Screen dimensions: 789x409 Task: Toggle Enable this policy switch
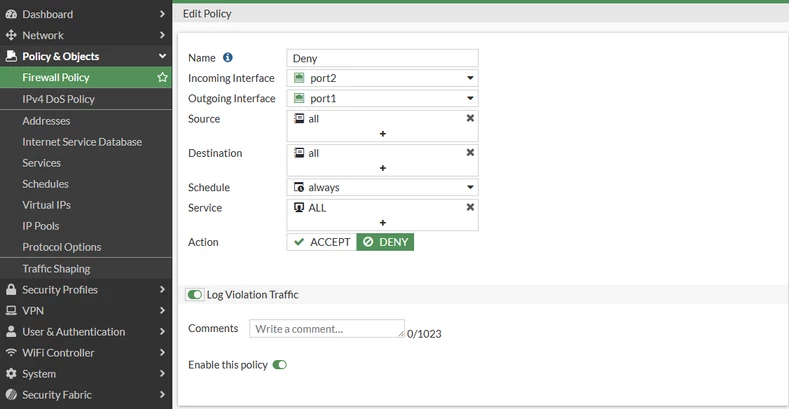pos(279,365)
